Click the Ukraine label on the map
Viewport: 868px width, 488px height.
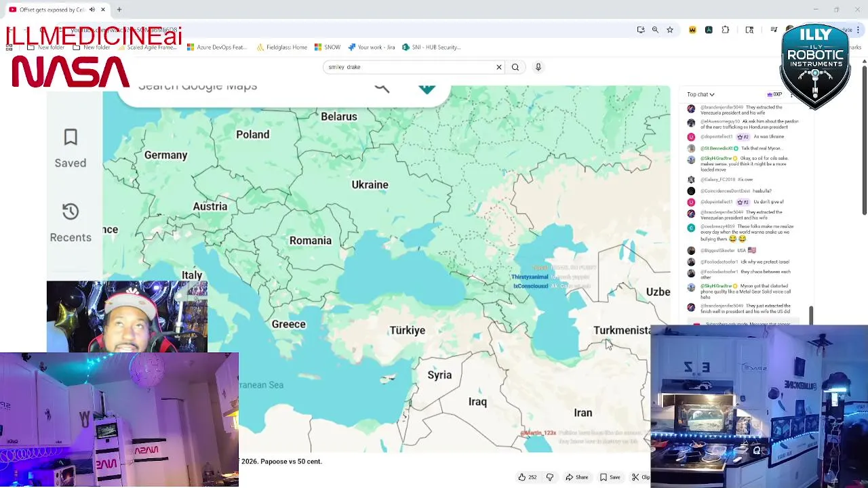point(370,184)
